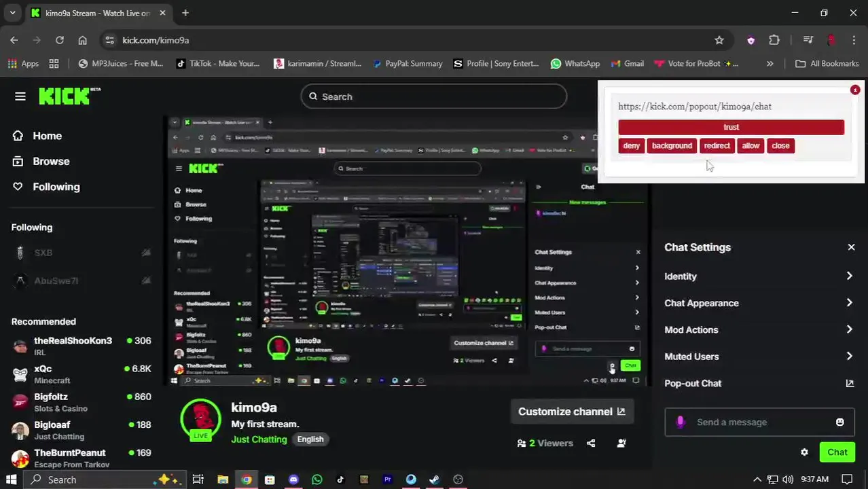Open xQc recommended channel
The image size is (868, 489).
(x=82, y=374)
